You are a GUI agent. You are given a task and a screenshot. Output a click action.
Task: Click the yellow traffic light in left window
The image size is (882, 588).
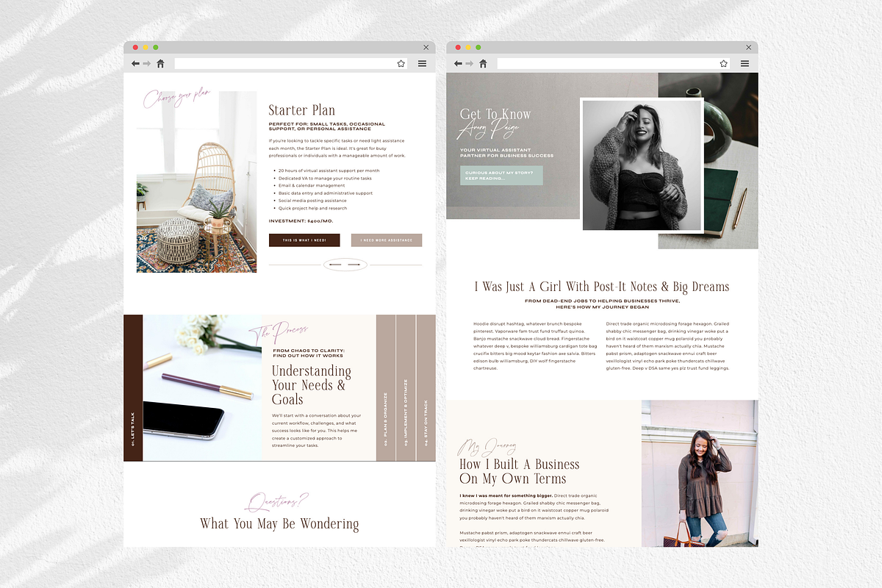146,47
